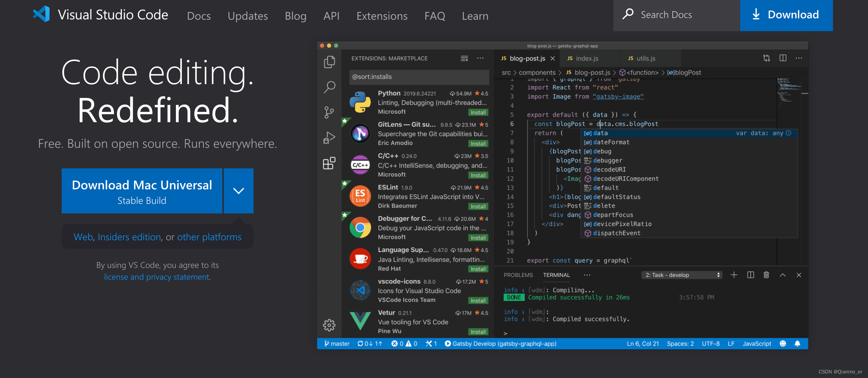Click the ESLint extension icon
The image size is (868, 378).
point(360,196)
